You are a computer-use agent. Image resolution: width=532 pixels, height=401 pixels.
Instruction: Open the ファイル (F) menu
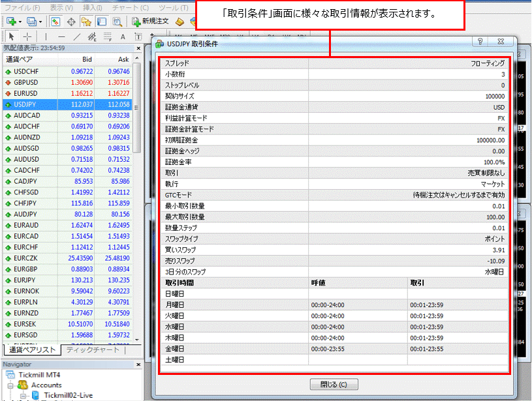[23, 7]
